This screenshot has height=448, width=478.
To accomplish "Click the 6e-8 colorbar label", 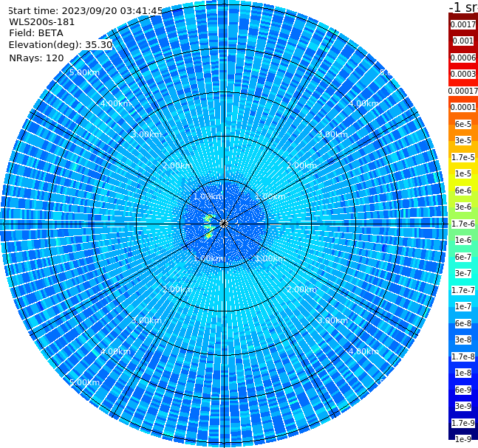I will [463, 323].
